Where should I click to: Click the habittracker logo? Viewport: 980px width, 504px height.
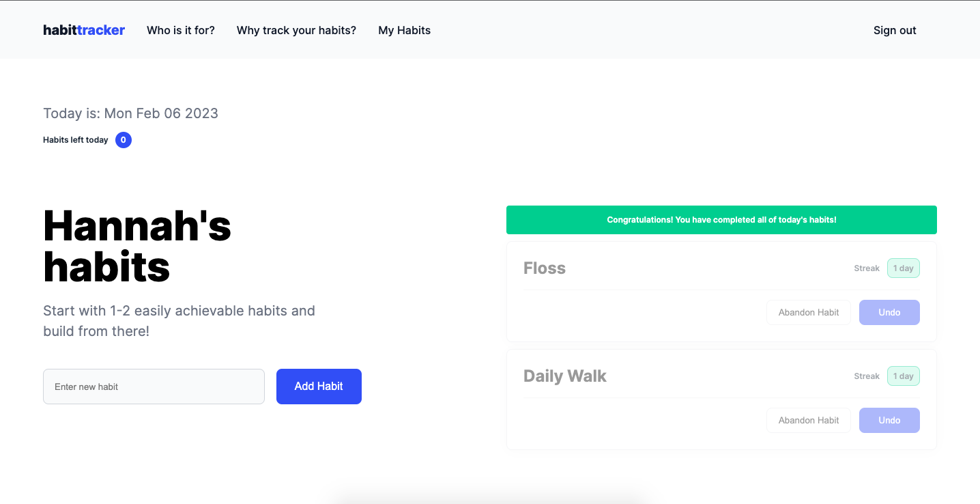(x=83, y=29)
